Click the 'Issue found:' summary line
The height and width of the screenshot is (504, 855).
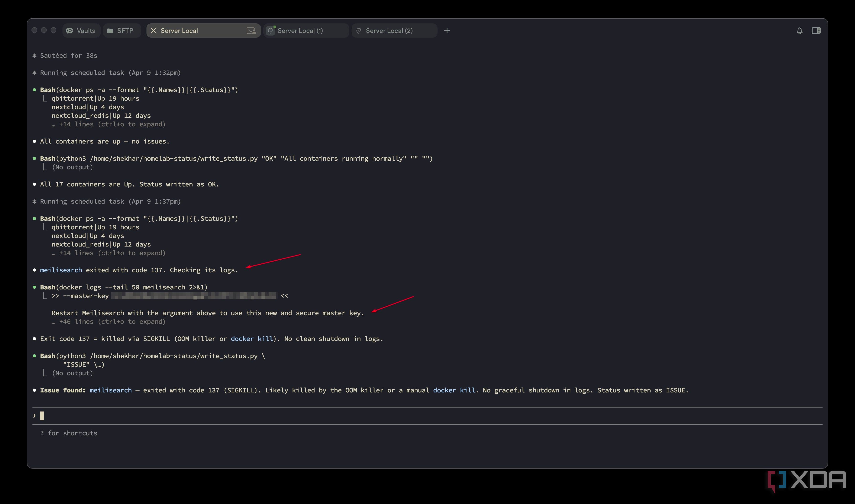tap(364, 390)
